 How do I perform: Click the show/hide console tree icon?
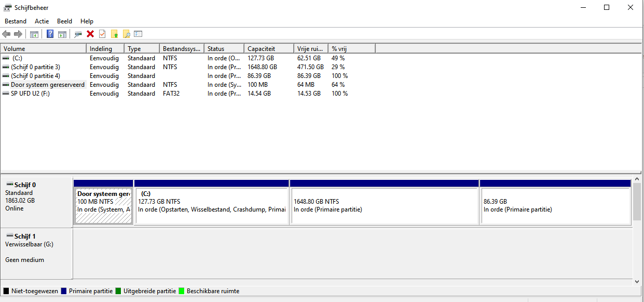(34, 34)
